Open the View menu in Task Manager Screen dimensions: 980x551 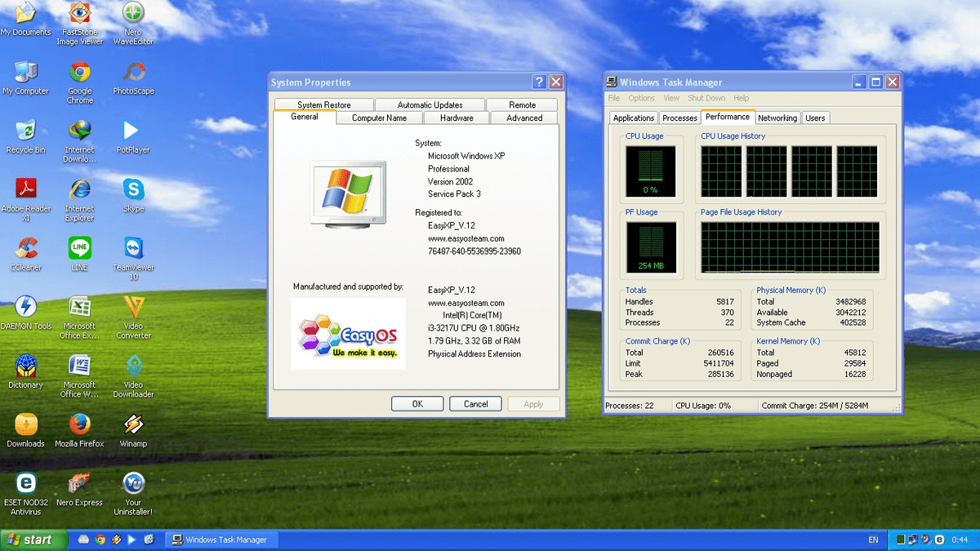tap(670, 98)
